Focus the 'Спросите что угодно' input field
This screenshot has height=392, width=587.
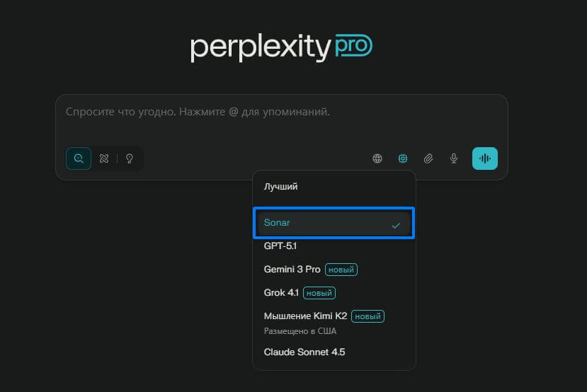pyautogui.click(x=281, y=112)
